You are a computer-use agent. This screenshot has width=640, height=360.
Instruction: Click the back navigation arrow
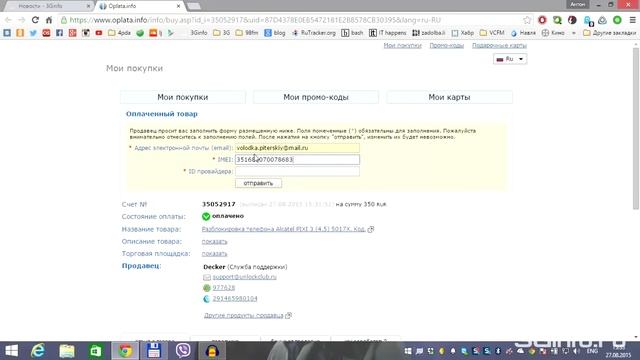point(8,20)
